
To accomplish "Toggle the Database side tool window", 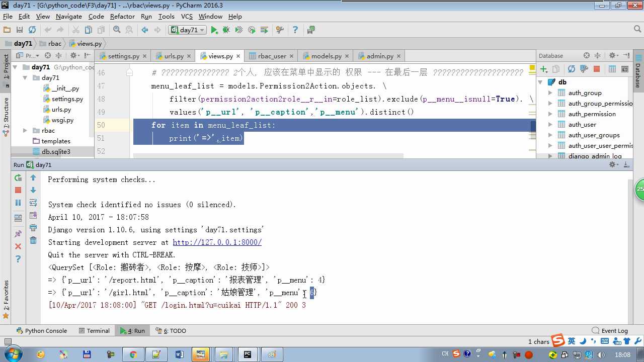I will pos(638,71).
